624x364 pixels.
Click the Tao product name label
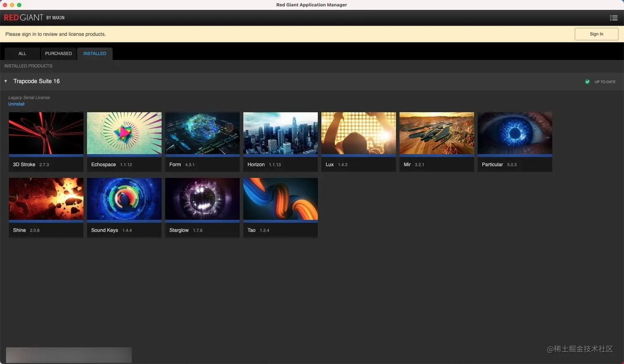tap(251, 230)
